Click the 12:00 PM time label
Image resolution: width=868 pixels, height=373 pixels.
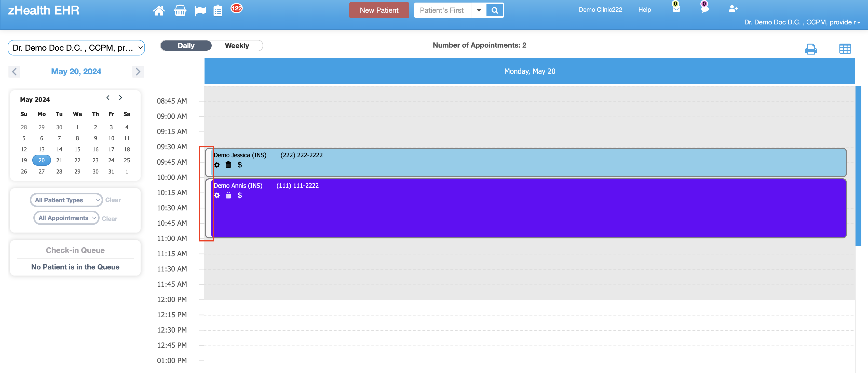pyautogui.click(x=172, y=300)
